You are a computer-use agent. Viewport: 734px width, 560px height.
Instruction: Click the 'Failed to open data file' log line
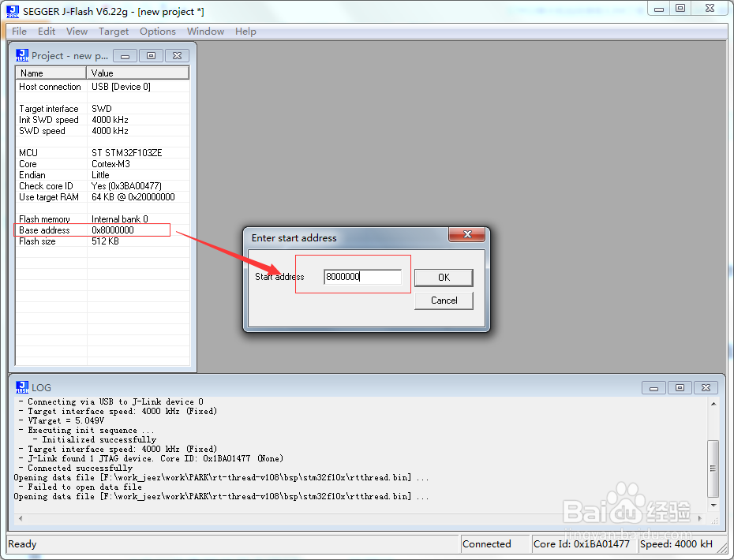[81, 487]
